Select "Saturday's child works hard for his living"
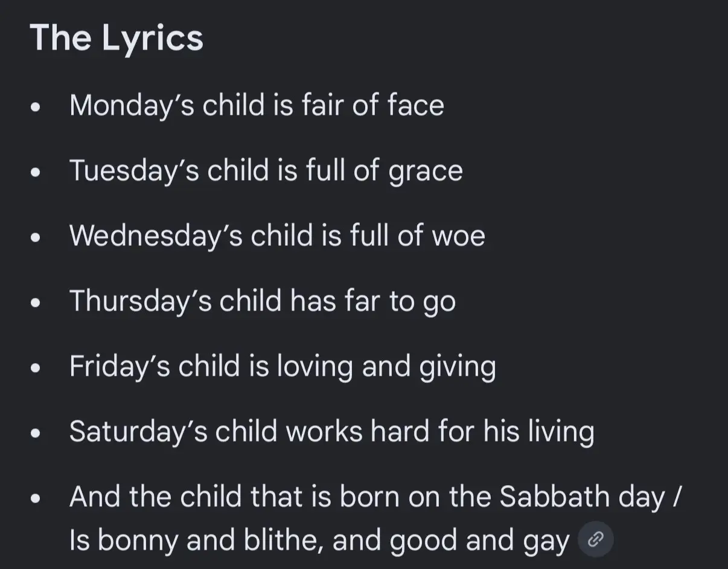 coord(332,432)
